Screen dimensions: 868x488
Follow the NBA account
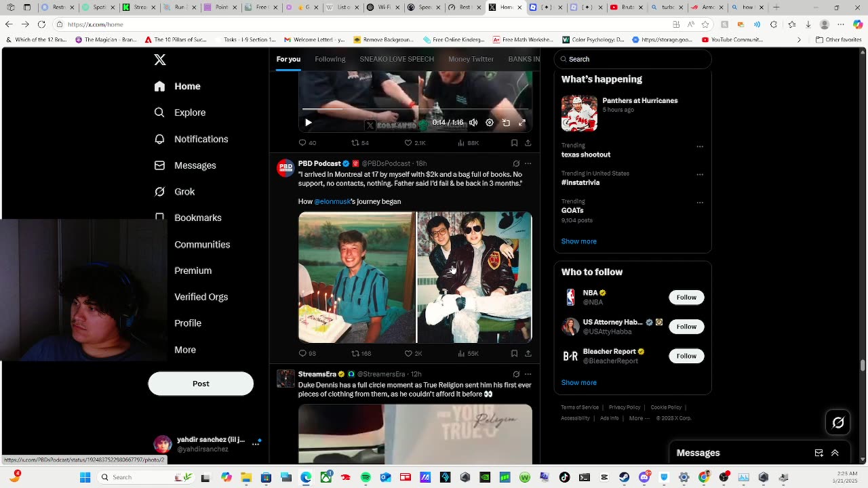point(686,298)
